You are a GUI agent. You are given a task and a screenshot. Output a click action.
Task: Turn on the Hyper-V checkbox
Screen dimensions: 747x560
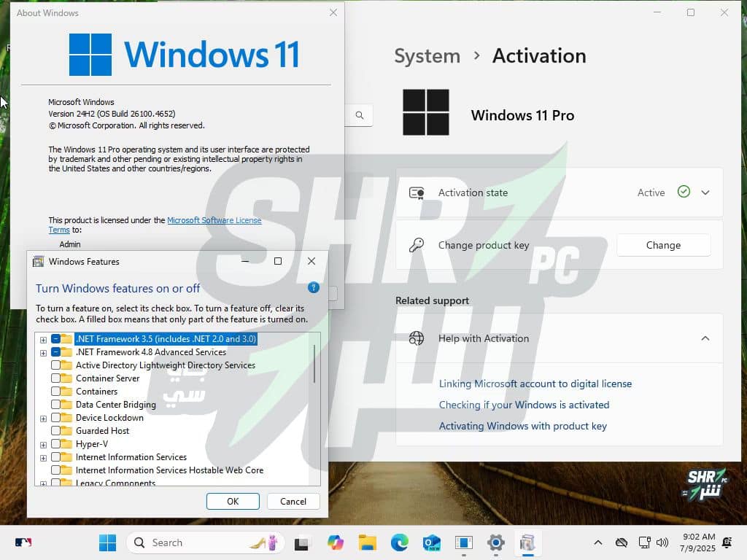coord(55,444)
